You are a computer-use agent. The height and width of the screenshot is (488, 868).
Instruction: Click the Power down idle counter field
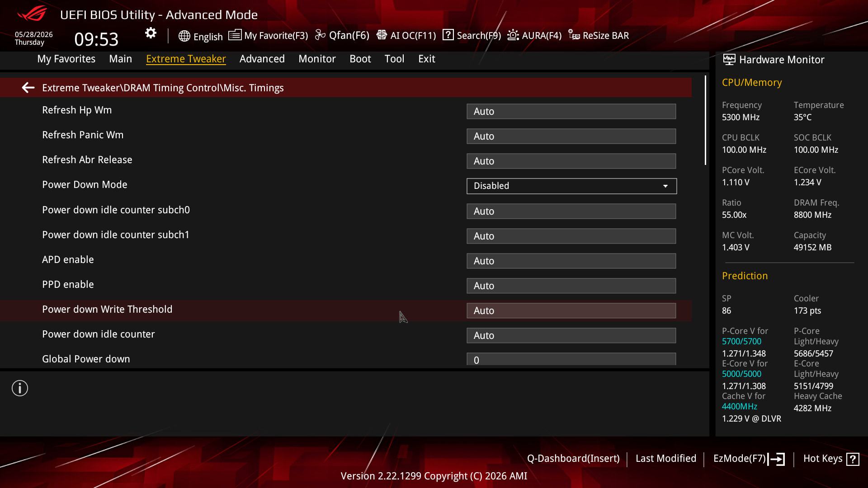pos(571,336)
